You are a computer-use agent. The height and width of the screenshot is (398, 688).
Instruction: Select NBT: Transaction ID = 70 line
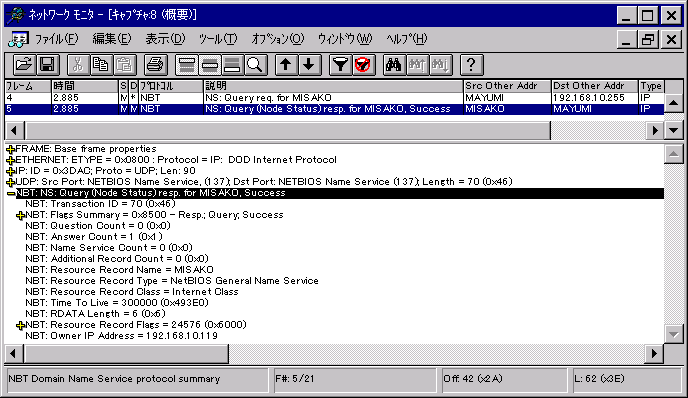(x=100, y=204)
